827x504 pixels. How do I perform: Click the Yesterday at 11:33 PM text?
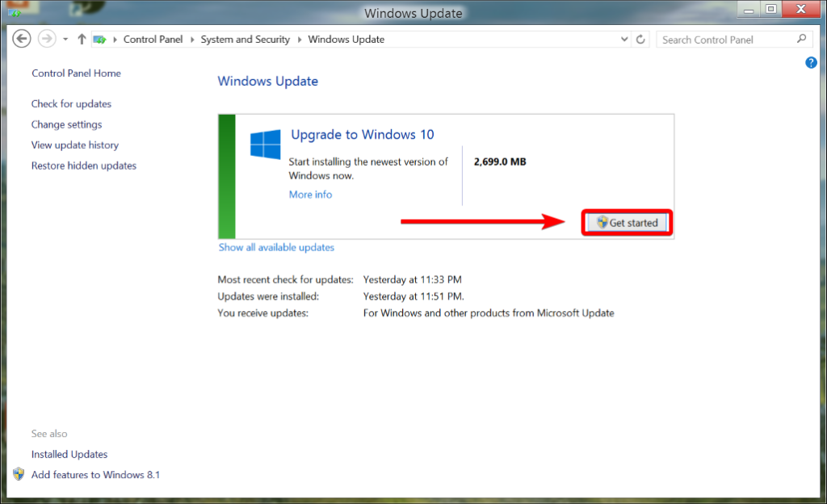click(413, 280)
